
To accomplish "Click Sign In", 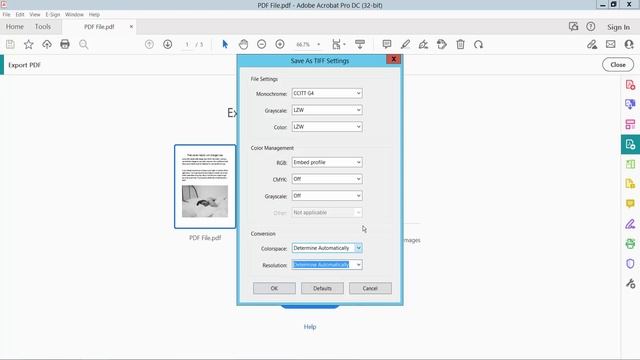I will [x=618, y=27].
